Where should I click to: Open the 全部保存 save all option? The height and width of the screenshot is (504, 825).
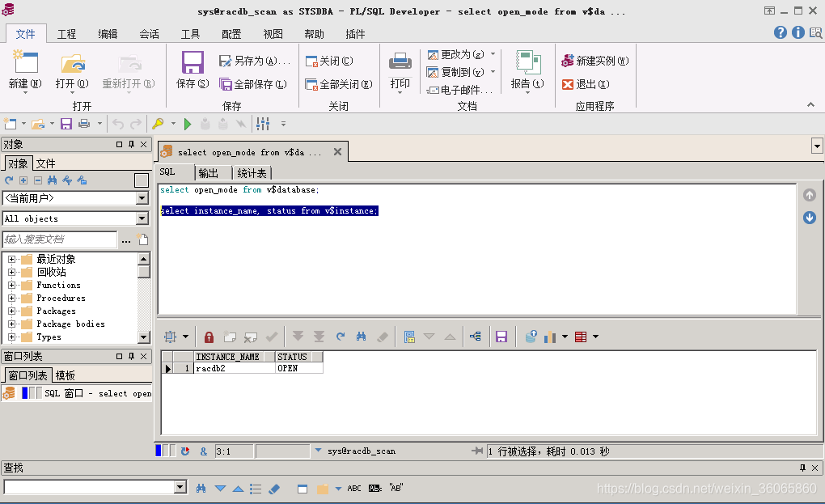click(x=253, y=84)
